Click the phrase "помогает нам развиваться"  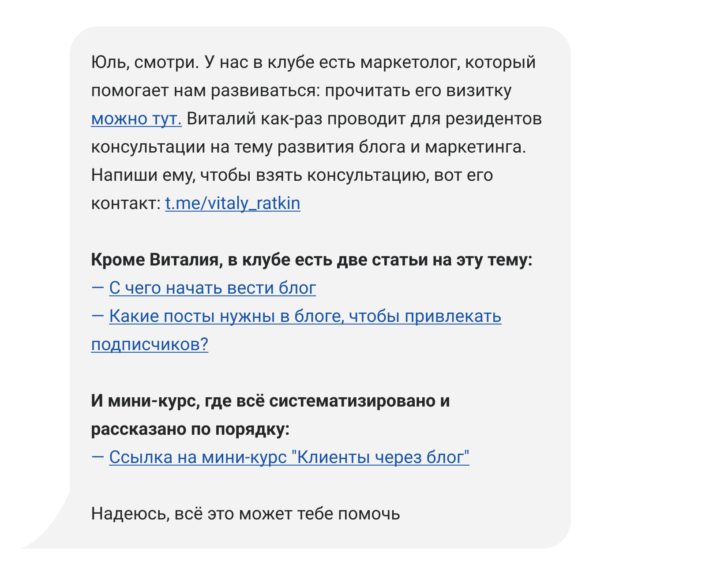coord(204,91)
